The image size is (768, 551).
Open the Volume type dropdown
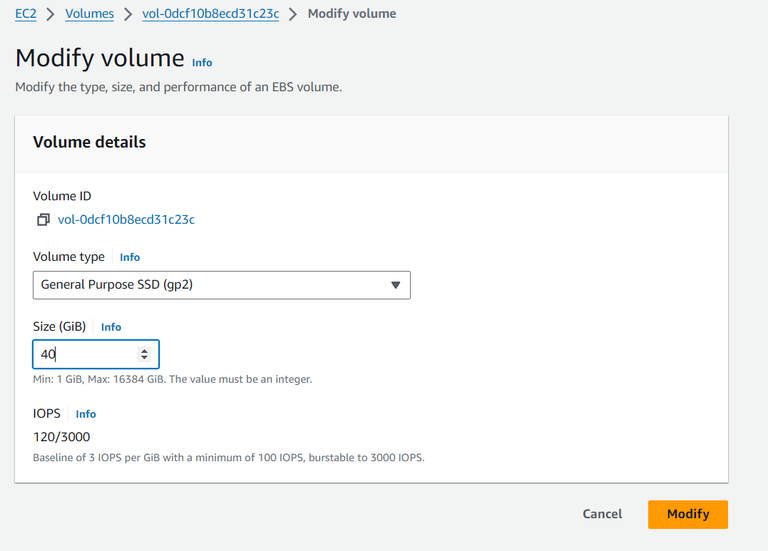(x=222, y=285)
